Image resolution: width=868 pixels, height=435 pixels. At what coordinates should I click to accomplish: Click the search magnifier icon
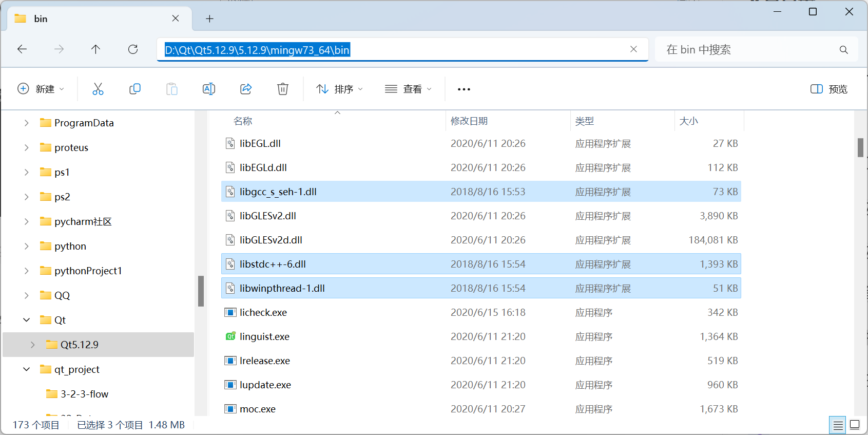pos(844,50)
